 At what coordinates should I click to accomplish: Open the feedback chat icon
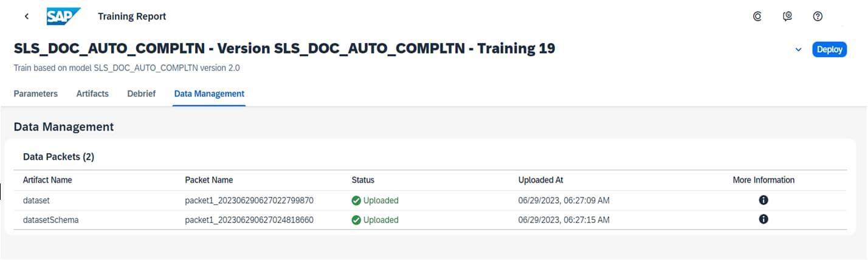[x=788, y=16]
